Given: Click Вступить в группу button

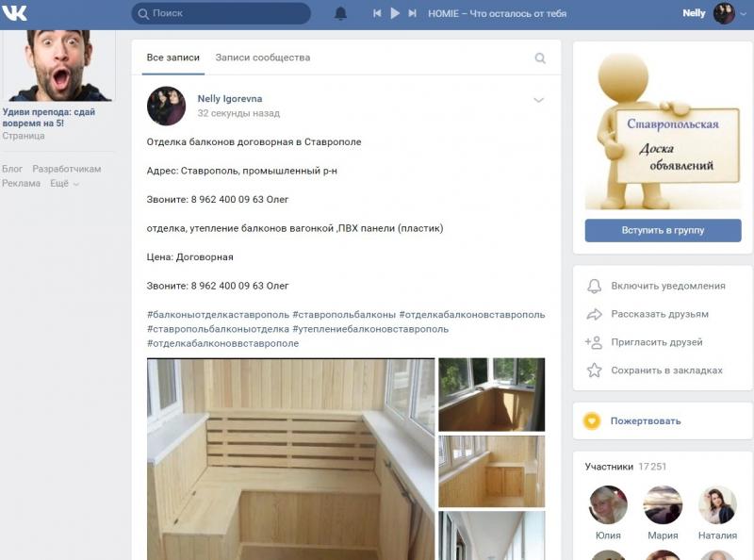Looking at the screenshot, I should (663, 230).
